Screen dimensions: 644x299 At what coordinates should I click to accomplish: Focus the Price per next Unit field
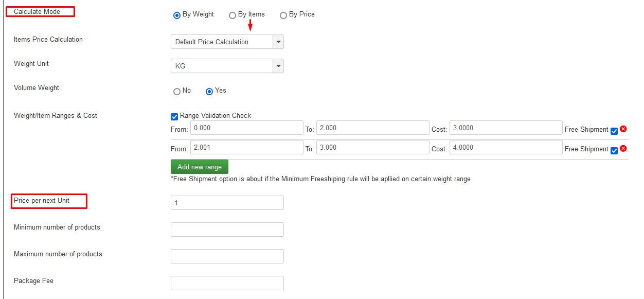227,203
